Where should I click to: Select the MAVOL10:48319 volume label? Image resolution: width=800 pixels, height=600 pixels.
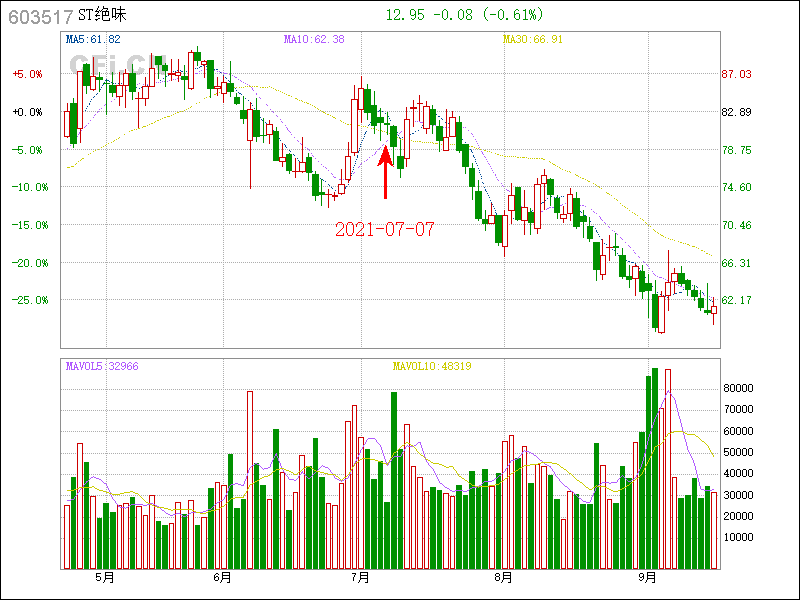tap(431, 366)
